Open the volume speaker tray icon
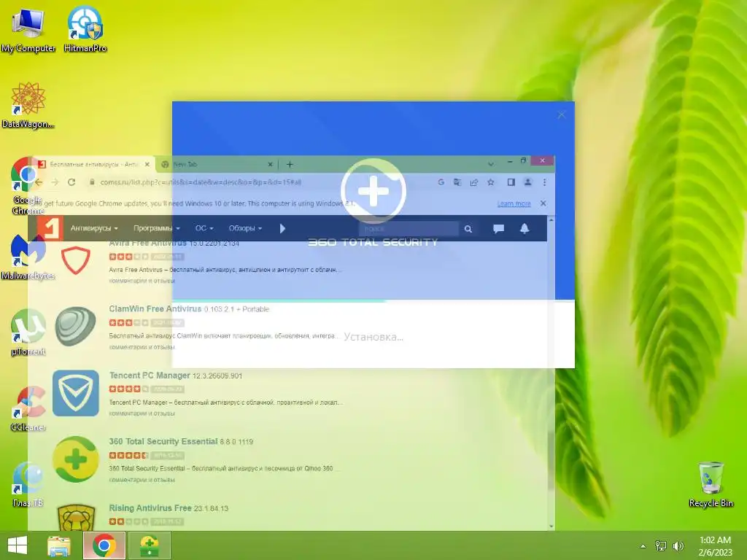Image resolution: width=747 pixels, height=560 pixels. 678,546
